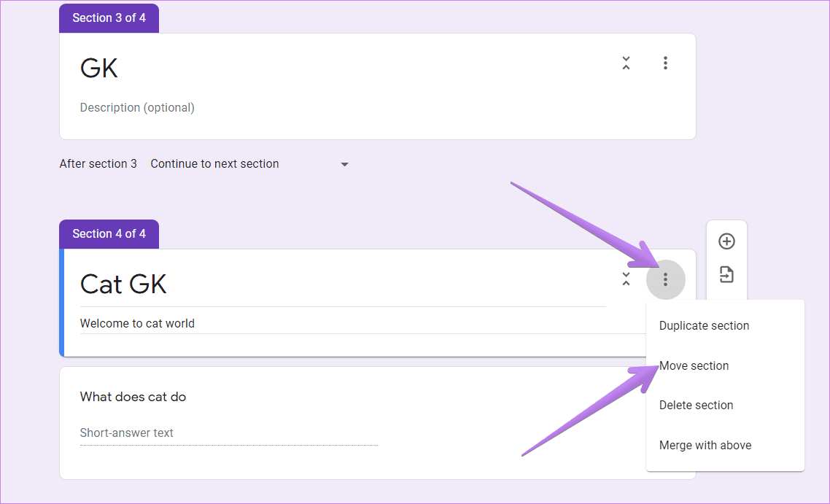
Task: Click the Section 4 of 4 label
Action: tap(109, 234)
